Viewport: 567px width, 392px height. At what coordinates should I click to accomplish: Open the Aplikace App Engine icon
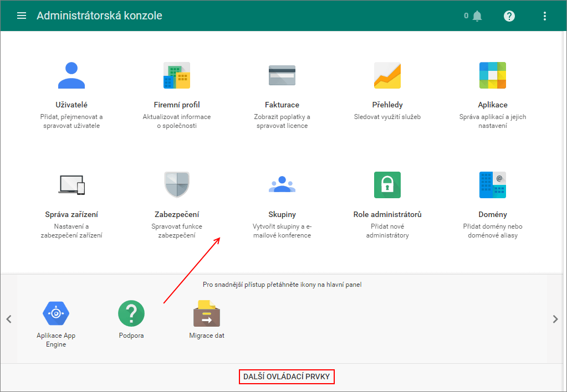(x=56, y=313)
